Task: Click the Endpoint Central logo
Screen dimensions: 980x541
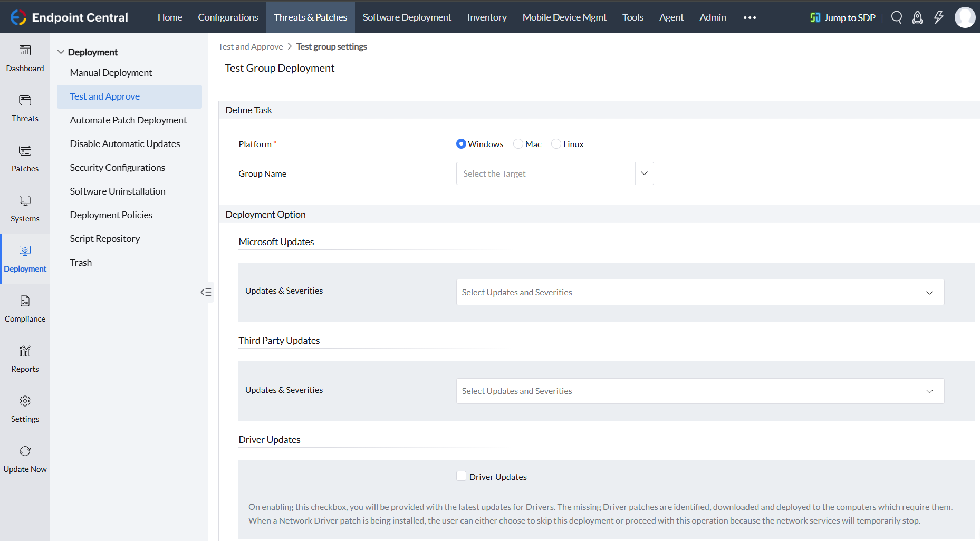Action: click(69, 17)
